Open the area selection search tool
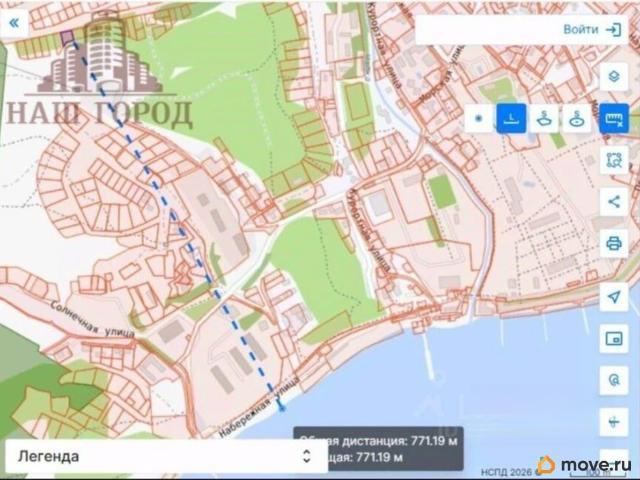Image resolution: width=640 pixels, height=480 pixels. [x=613, y=160]
